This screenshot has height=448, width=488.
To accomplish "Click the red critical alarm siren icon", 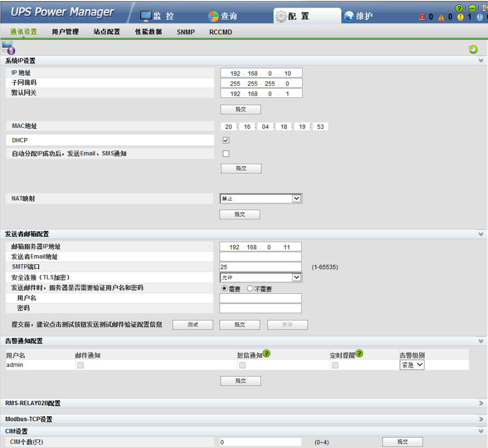I will tap(422, 17).
